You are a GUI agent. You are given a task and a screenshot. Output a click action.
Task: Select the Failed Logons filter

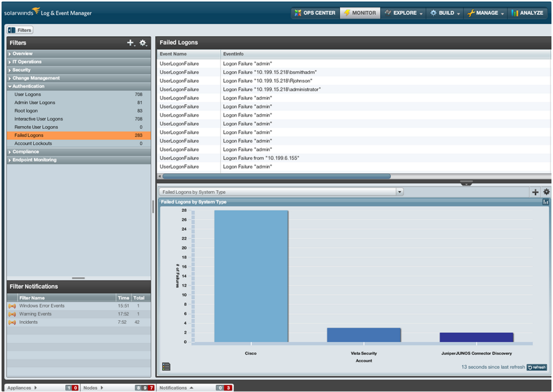click(x=78, y=135)
